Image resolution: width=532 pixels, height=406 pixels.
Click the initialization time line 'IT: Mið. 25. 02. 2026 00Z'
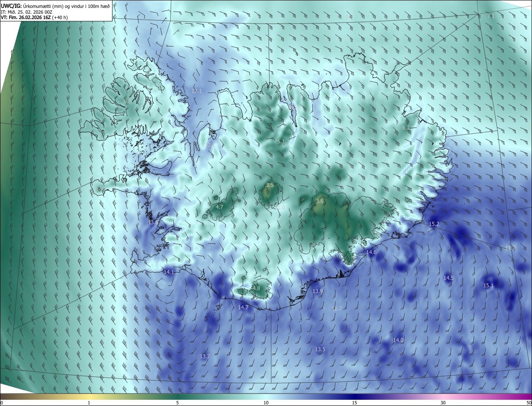[27, 12]
